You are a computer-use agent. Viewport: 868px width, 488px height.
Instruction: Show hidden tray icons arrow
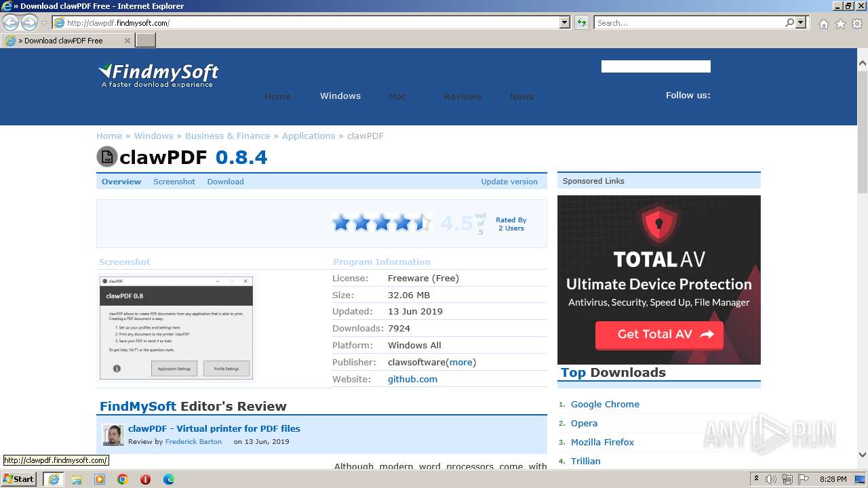pos(756,479)
